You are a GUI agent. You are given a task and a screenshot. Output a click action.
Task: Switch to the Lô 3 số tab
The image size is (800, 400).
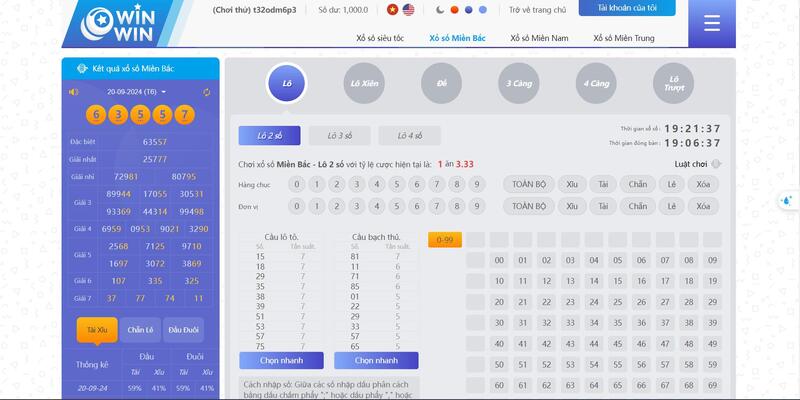click(x=340, y=136)
